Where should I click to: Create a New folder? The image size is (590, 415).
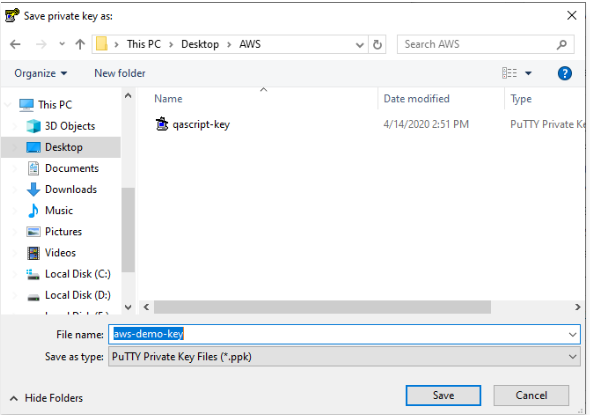120,73
